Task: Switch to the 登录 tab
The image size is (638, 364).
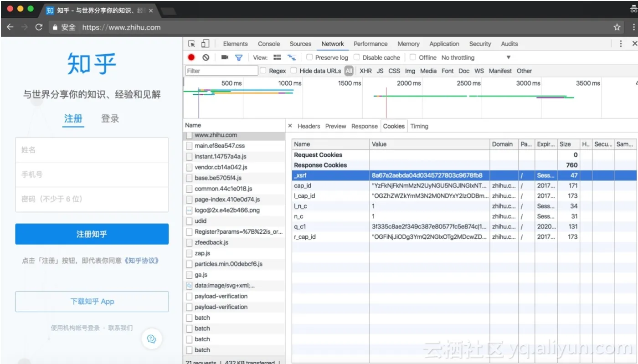Action: pos(110,119)
